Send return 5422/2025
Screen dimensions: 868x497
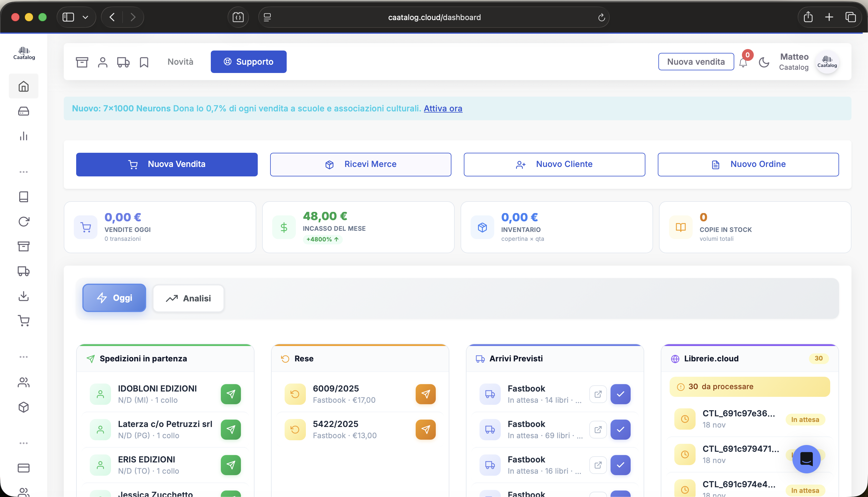click(x=426, y=429)
